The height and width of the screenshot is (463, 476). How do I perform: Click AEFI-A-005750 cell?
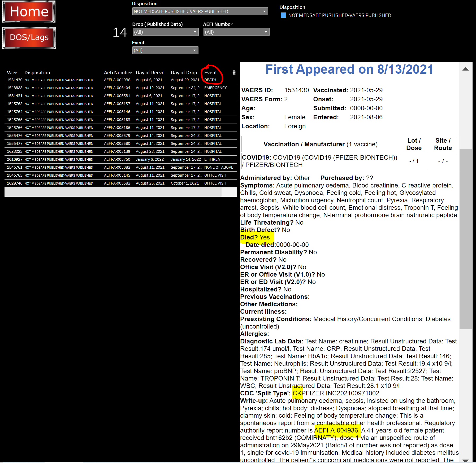(117, 159)
